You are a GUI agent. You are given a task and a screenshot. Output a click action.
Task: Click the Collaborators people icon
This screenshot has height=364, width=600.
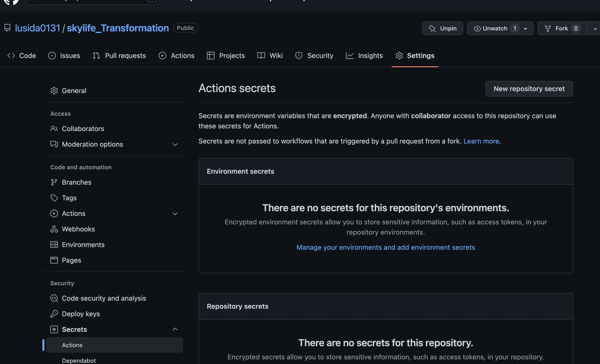[x=54, y=129]
